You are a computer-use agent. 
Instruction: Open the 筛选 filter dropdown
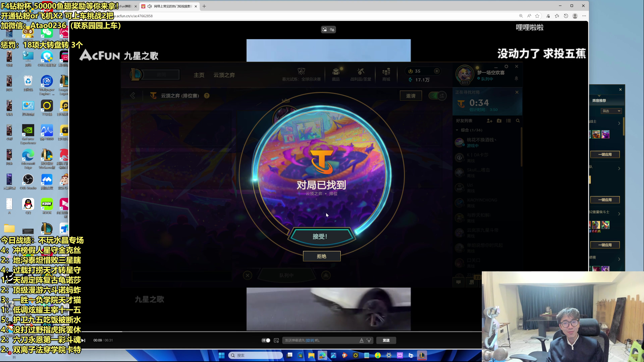tap(611, 111)
